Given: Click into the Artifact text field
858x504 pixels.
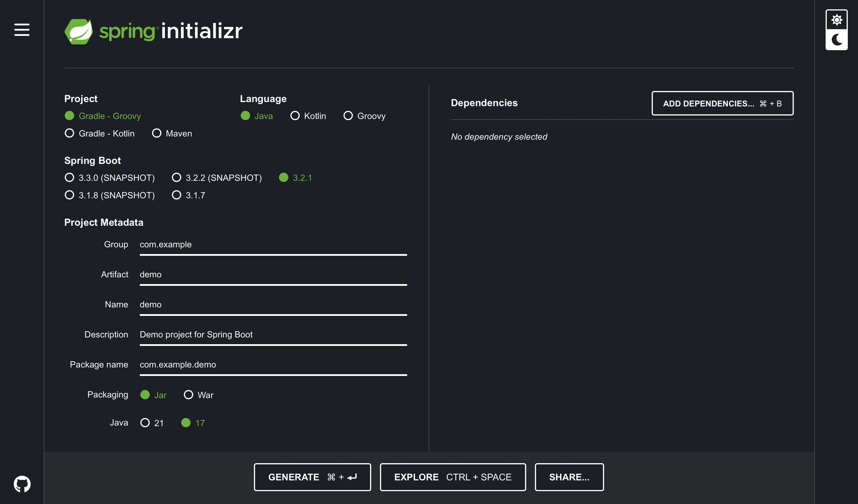Looking at the screenshot, I should (273, 274).
